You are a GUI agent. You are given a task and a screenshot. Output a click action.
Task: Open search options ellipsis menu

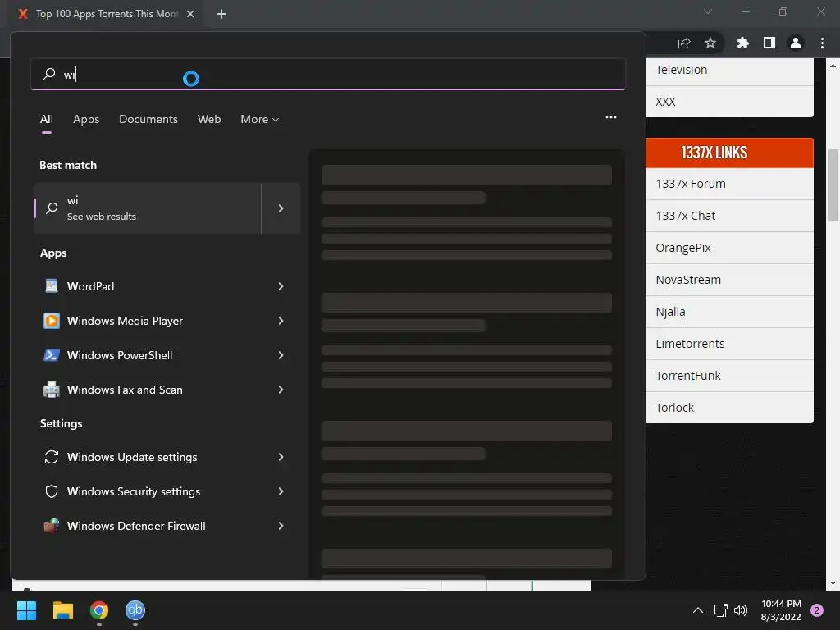click(610, 117)
